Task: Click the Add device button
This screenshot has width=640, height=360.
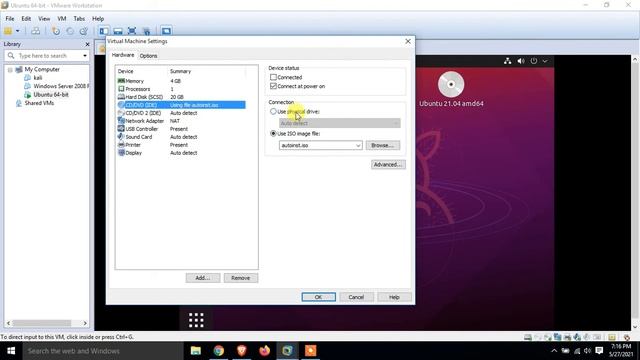Action: coord(203,278)
